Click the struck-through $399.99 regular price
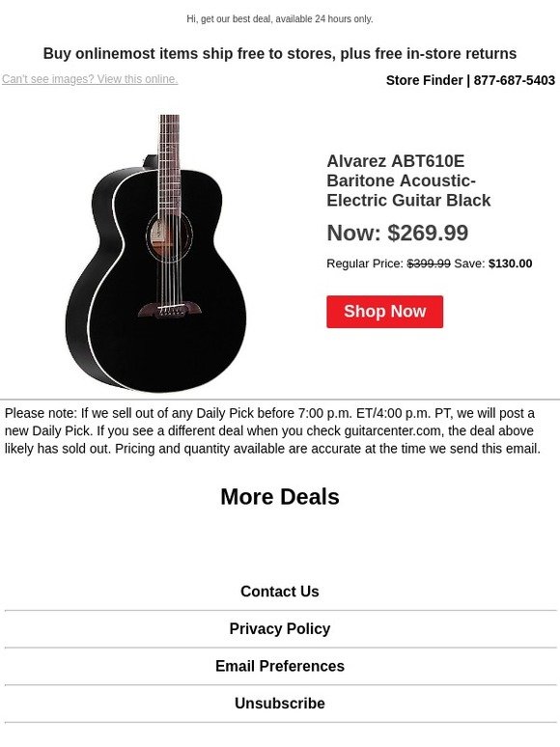 coord(429,263)
